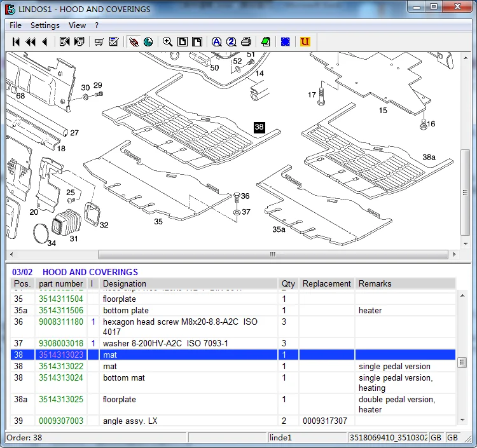The height and width of the screenshot is (448, 477).
Task: Click the fast rewind double-arrow icon
Action: pos(30,42)
